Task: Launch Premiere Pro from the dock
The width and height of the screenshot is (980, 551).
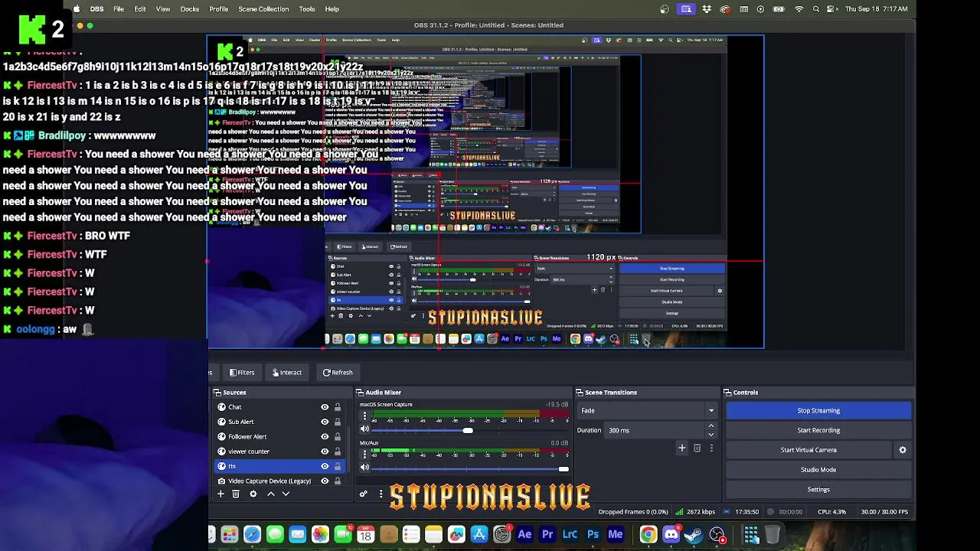Action: pyautogui.click(x=547, y=534)
